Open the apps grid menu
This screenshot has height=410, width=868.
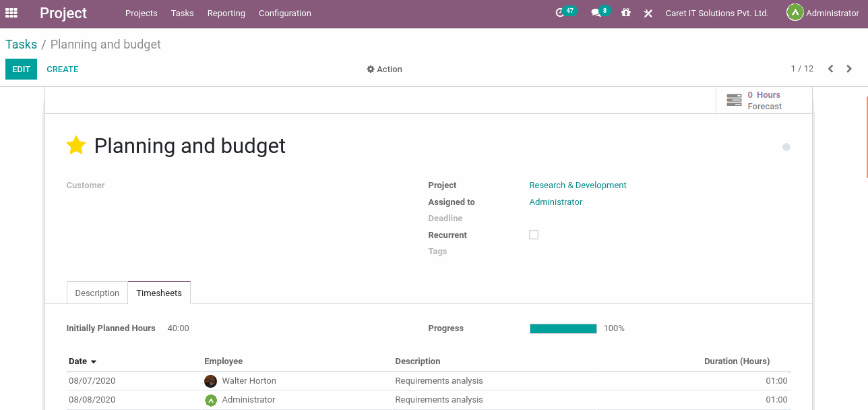coord(11,13)
